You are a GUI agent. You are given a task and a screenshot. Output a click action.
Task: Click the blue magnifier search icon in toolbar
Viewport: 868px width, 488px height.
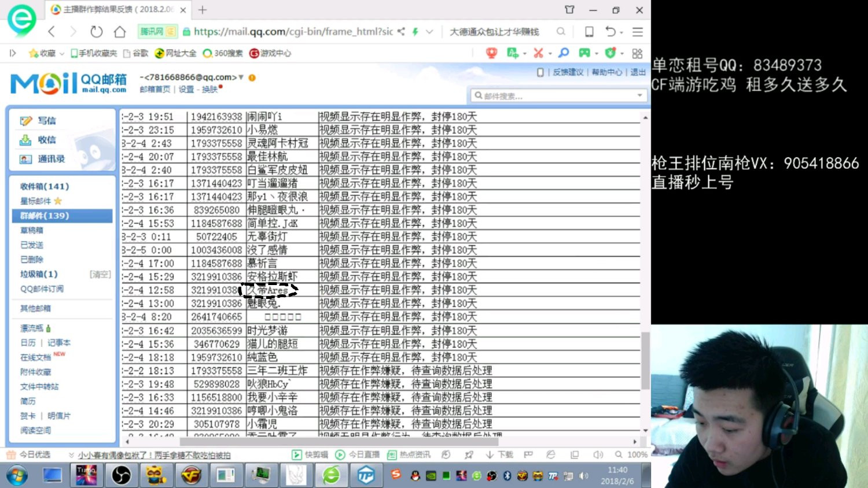(564, 53)
